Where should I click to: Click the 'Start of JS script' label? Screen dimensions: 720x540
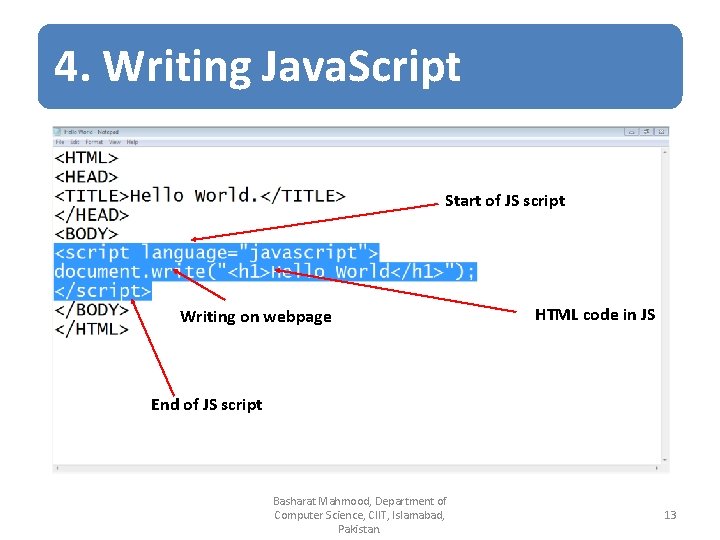(x=505, y=201)
